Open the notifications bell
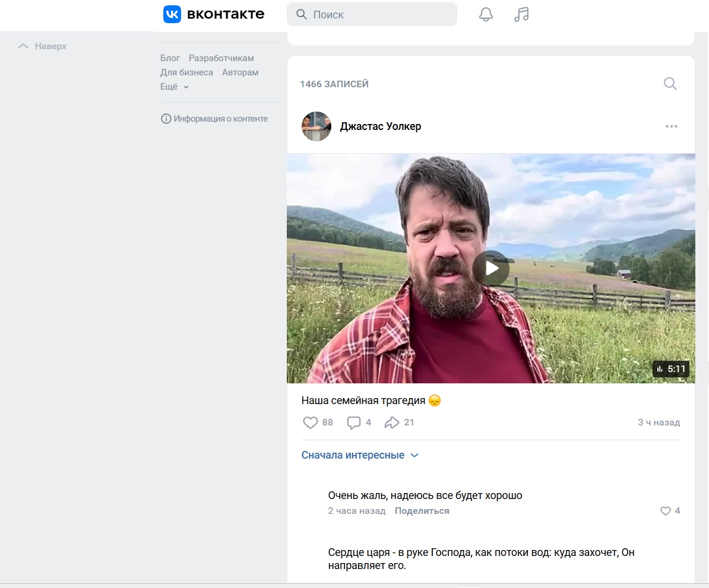709x588 pixels. [x=486, y=14]
